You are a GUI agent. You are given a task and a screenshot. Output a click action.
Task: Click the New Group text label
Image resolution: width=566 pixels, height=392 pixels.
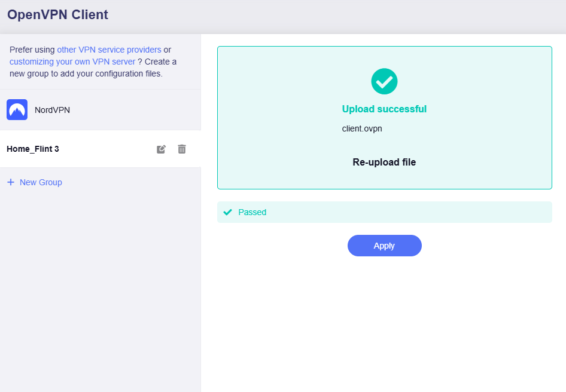tap(41, 182)
